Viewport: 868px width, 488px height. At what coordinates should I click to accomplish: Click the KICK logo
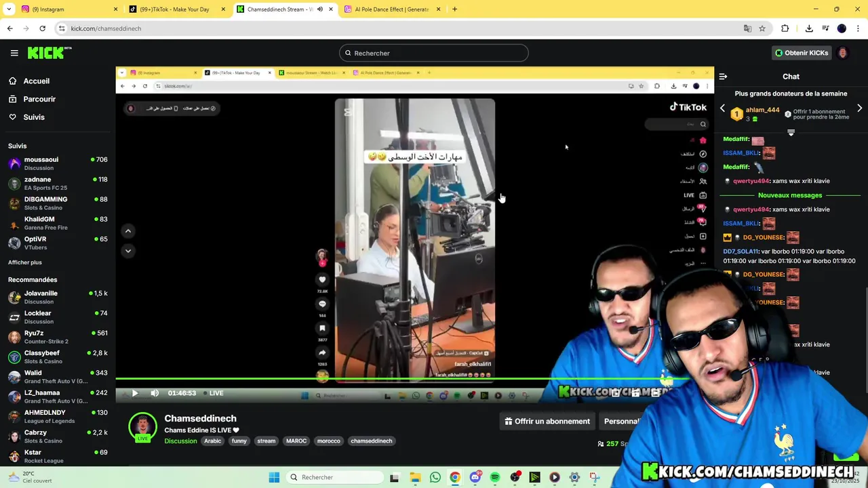50,53
